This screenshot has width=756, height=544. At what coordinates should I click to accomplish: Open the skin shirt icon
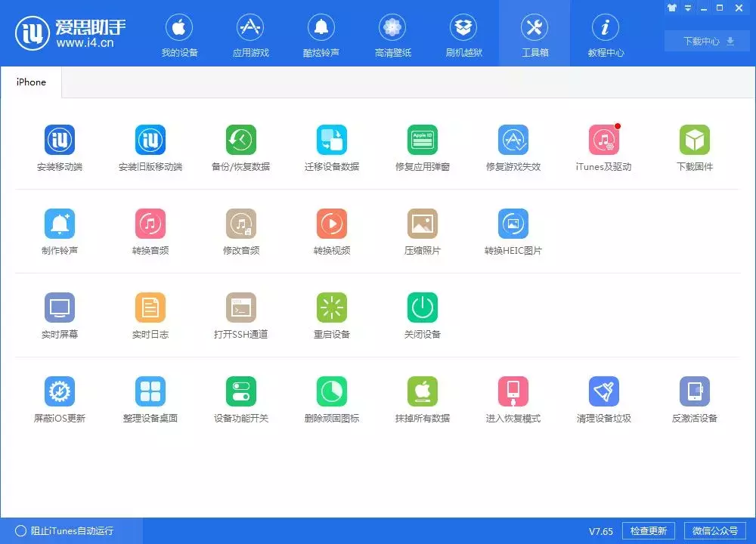click(x=671, y=8)
